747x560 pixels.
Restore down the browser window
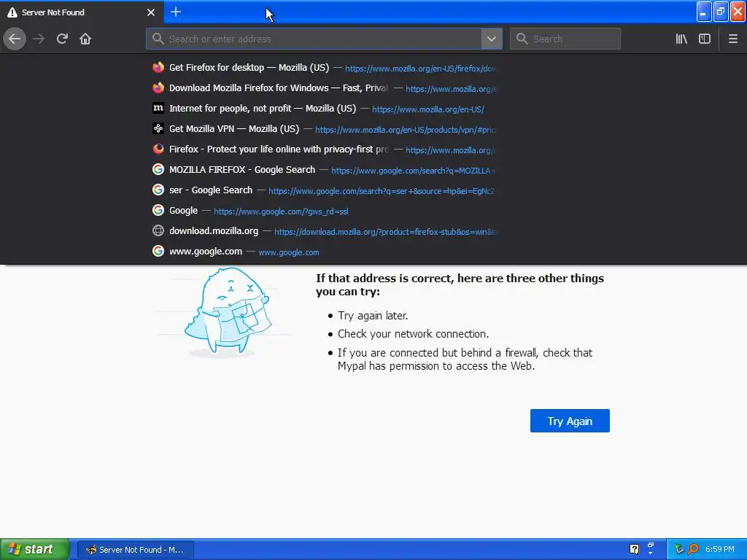tap(721, 12)
